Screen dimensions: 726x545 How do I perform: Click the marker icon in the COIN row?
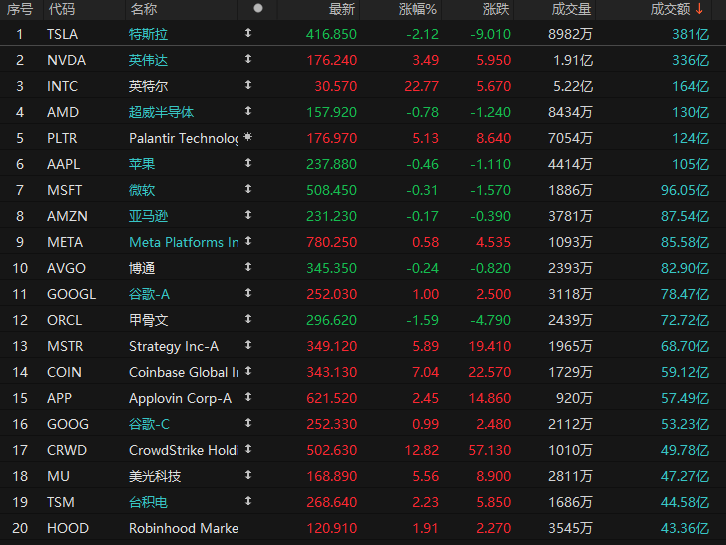click(x=248, y=370)
